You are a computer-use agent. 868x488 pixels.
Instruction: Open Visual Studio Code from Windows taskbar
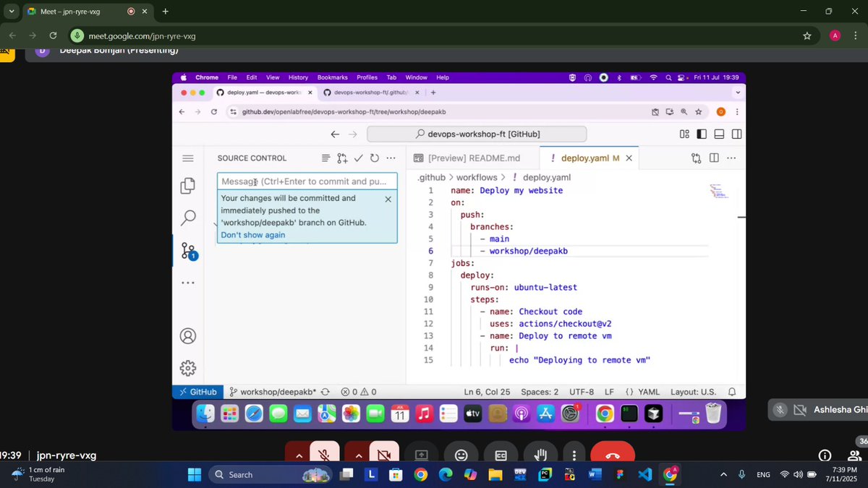(645, 474)
